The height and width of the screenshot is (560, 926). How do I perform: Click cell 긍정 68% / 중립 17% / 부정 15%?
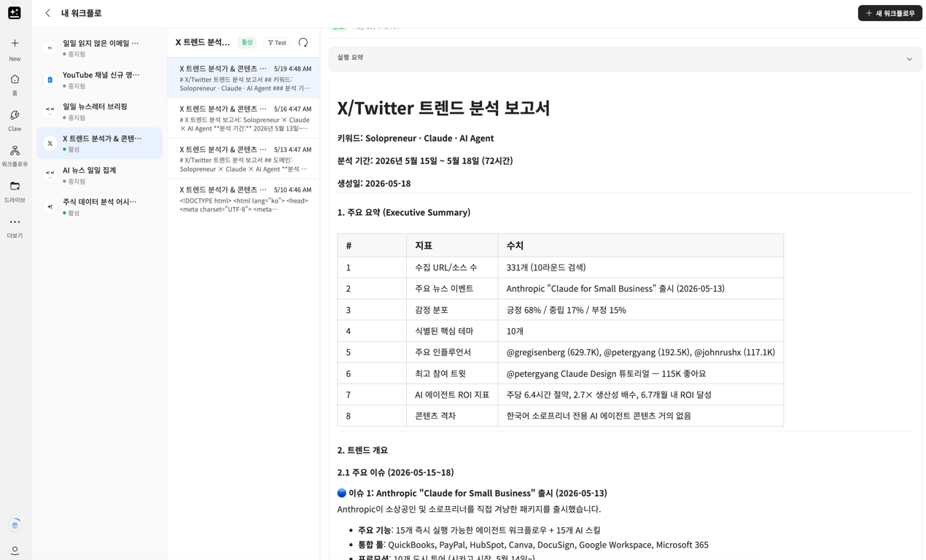point(640,310)
